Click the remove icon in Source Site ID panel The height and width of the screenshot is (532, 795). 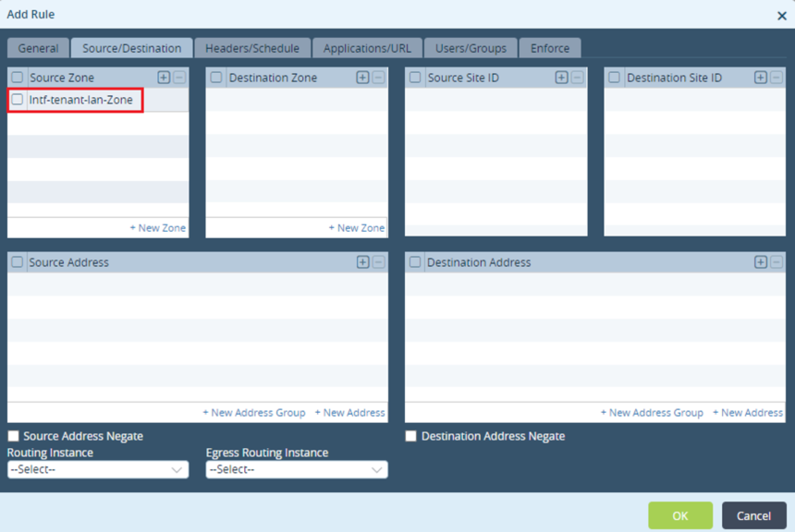[576, 78]
